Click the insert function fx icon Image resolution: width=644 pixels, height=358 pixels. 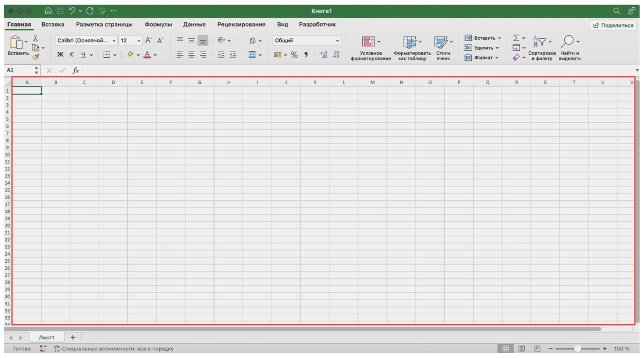[x=76, y=70]
